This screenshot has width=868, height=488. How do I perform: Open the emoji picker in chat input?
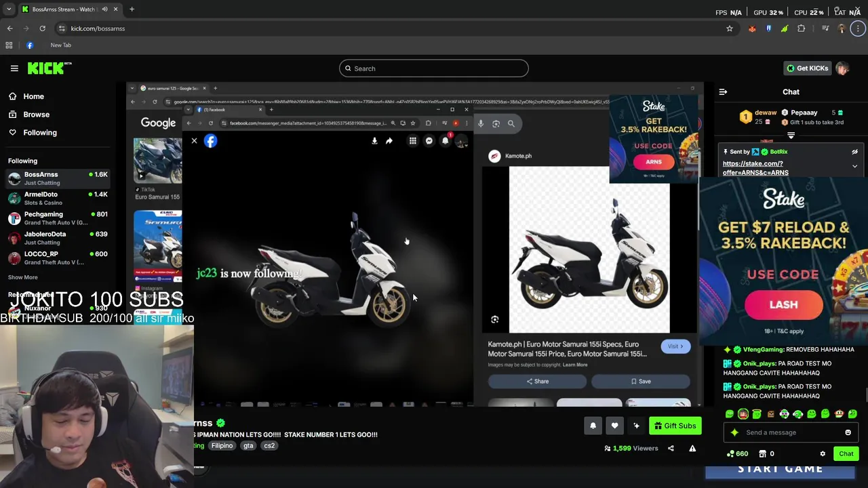(x=848, y=432)
